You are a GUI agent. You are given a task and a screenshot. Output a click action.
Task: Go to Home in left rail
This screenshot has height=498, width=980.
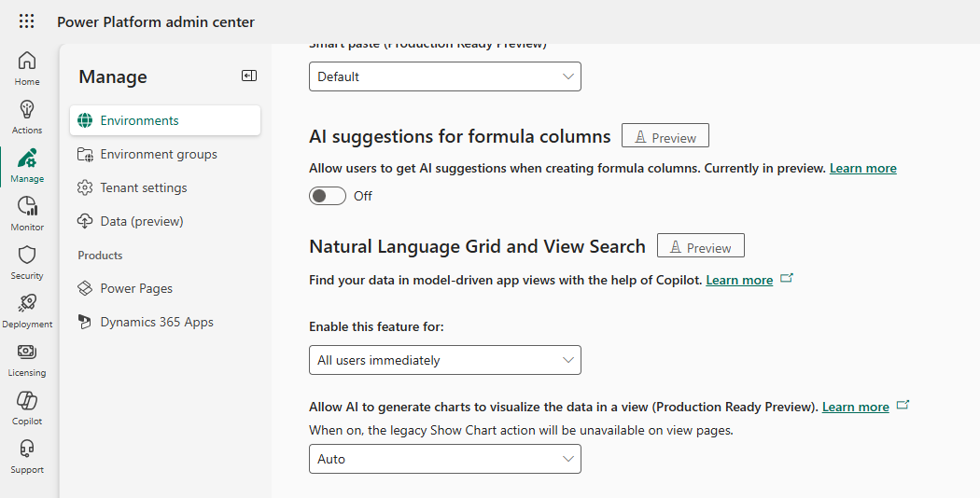(x=27, y=68)
